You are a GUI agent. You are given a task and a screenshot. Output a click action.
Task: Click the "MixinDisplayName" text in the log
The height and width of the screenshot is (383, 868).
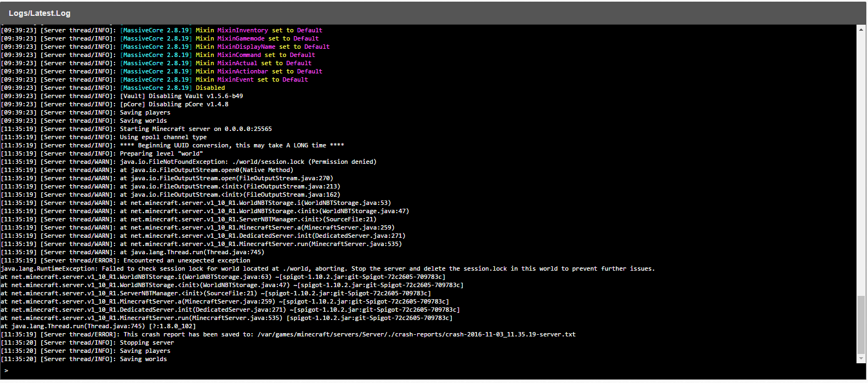point(246,47)
